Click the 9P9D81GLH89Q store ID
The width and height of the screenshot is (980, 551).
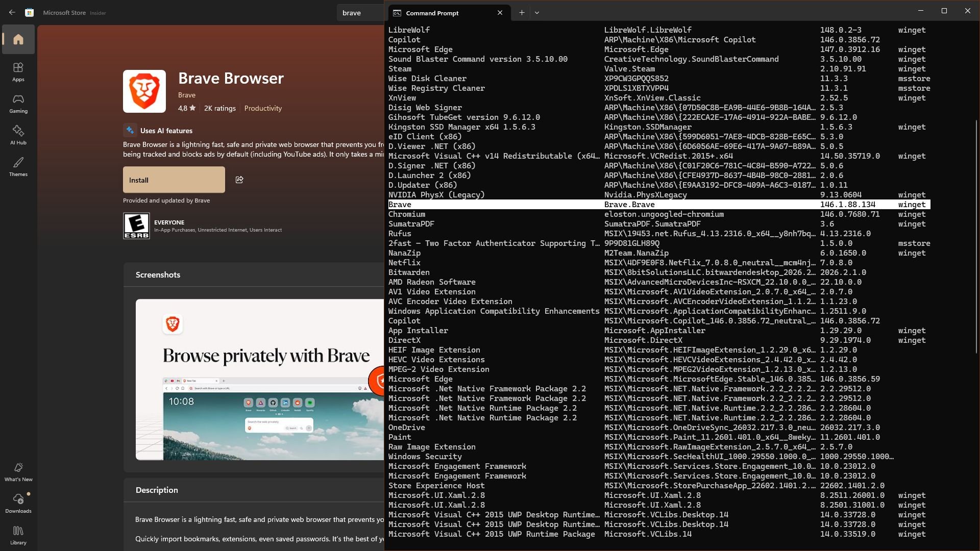point(632,243)
